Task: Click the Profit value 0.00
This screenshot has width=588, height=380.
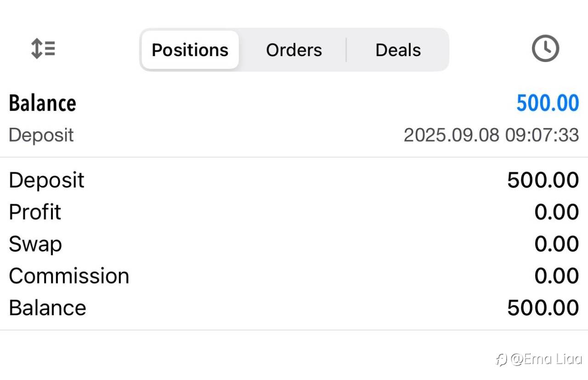Action: coord(556,212)
